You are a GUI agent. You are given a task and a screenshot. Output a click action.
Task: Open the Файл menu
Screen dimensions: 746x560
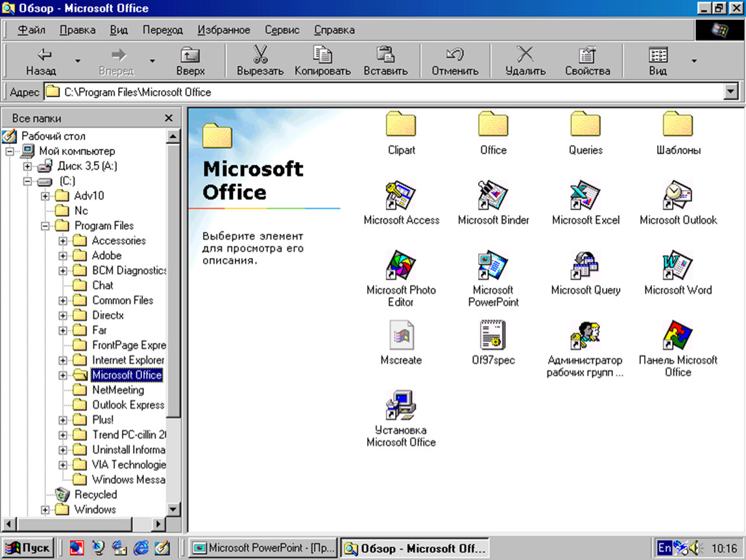click(x=31, y=30)
